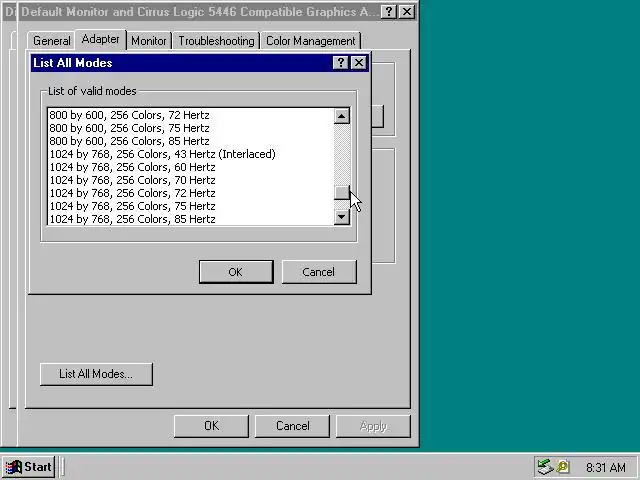The image size is (640, 480).
Task: Open the Color Management tab
Action: (x=311, y=41)
